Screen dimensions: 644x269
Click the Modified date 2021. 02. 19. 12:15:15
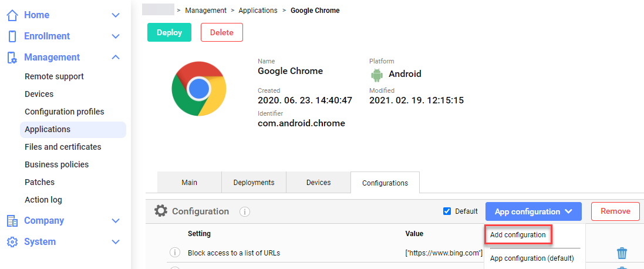416,100
